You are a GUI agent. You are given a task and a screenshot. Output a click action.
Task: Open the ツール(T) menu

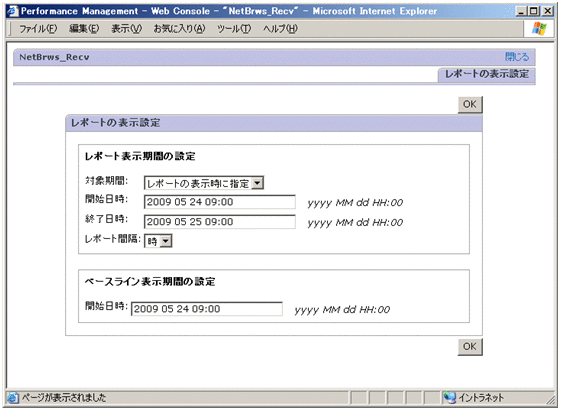click(234, 29)
